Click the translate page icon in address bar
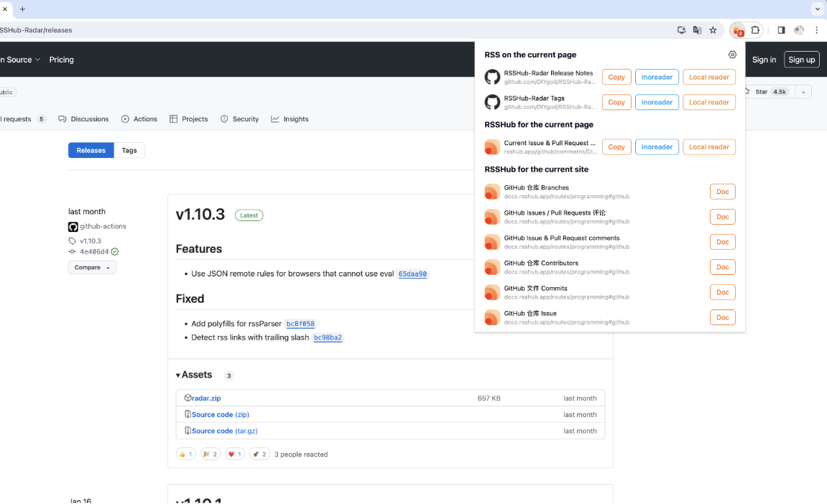Image resolution: width=827 pixels, height=504 pixels. coord(697,30)
